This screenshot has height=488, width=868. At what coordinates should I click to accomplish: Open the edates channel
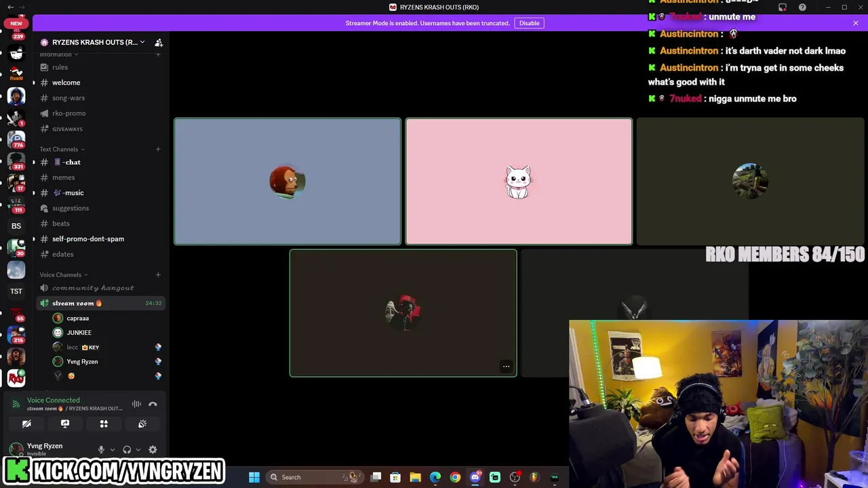(100, 254)
